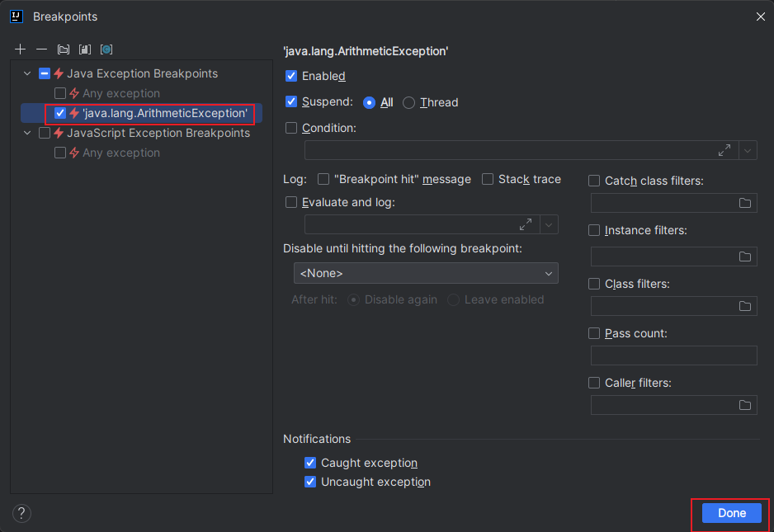
Task: Toggle Group by class icon
Action: click(x=106, y=49)
